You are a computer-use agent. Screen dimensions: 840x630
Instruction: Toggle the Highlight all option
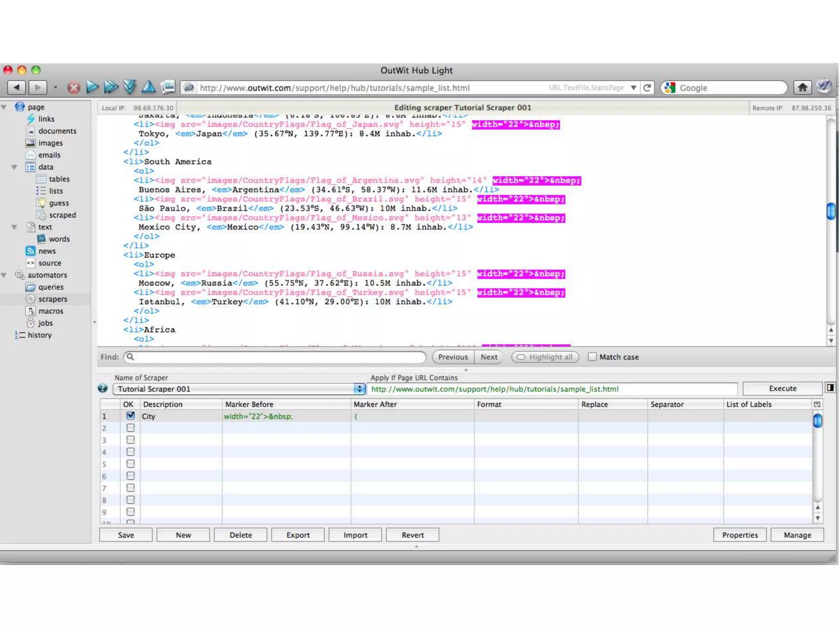click(545, 357)
